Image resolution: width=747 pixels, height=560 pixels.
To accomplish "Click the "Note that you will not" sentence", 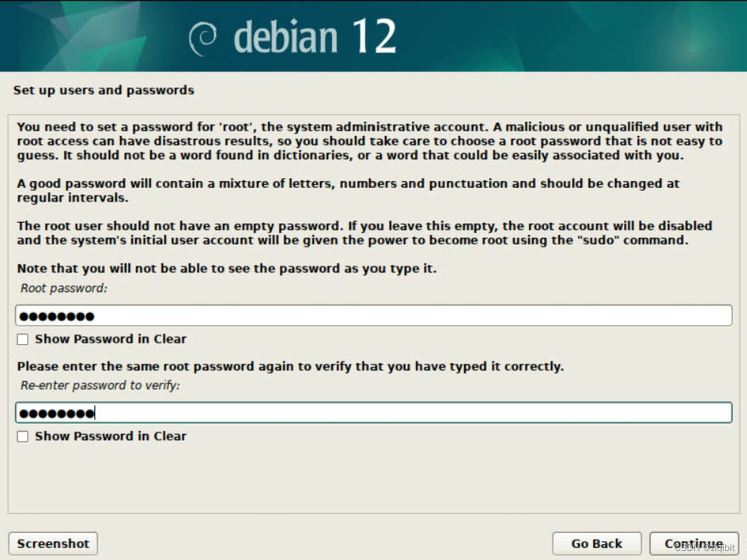I will point(226,269).
